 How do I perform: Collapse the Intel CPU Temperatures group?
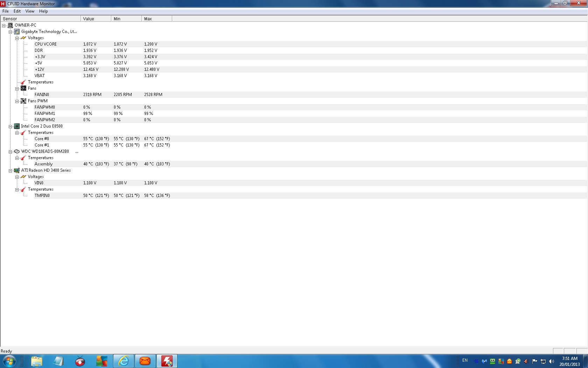coord(17,133)
